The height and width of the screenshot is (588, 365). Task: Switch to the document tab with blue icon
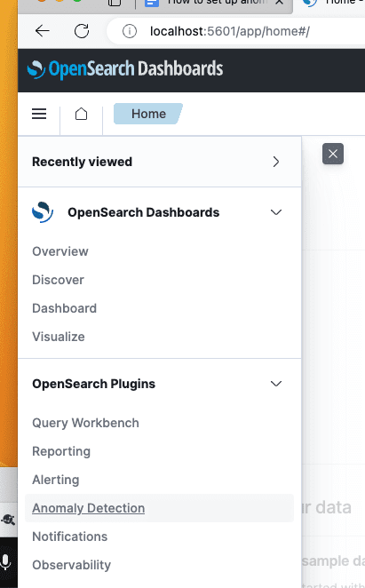(214, 3)
